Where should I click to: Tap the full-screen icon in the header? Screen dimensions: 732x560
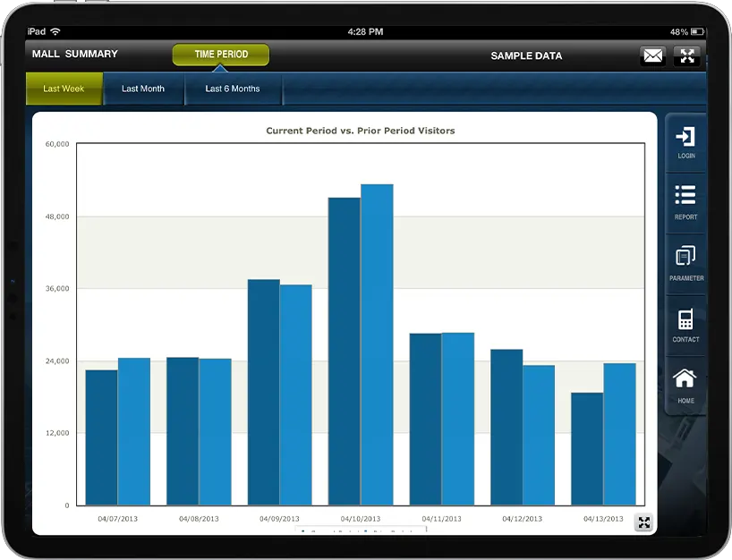[x=686, y=56]
